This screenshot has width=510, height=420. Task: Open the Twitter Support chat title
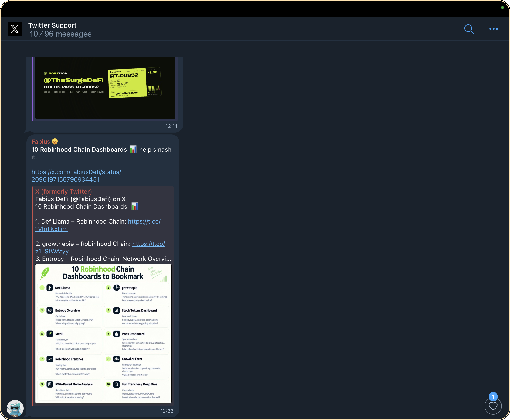coord(52,25)
